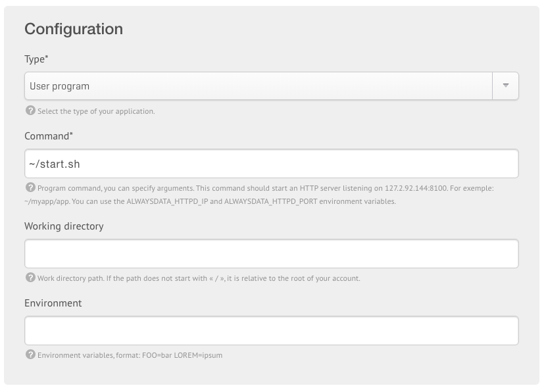This screenshot has height=392, width=546.
Task: Click the 'Configuration' heading
Action: coord(74,29)
